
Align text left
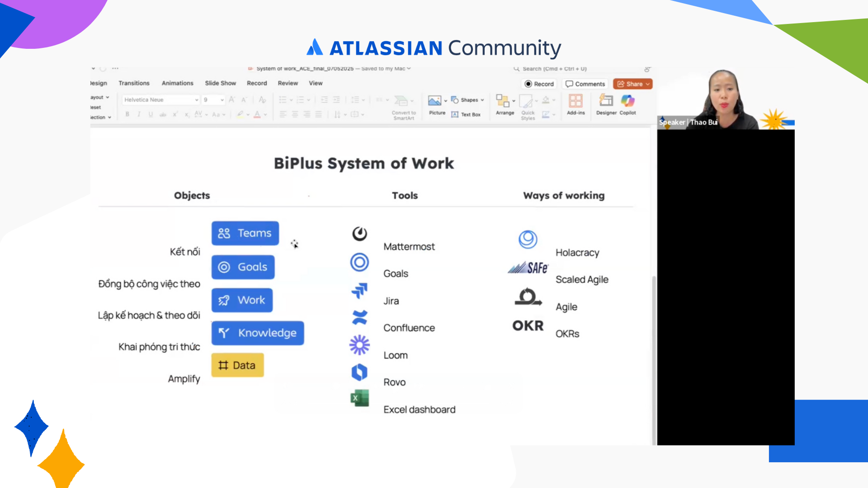283,114
